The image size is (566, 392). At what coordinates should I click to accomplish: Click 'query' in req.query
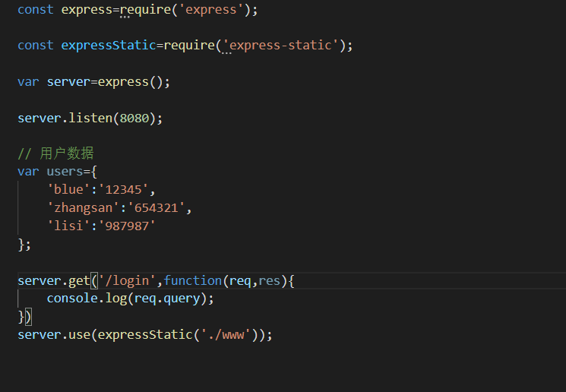(182, 299)
